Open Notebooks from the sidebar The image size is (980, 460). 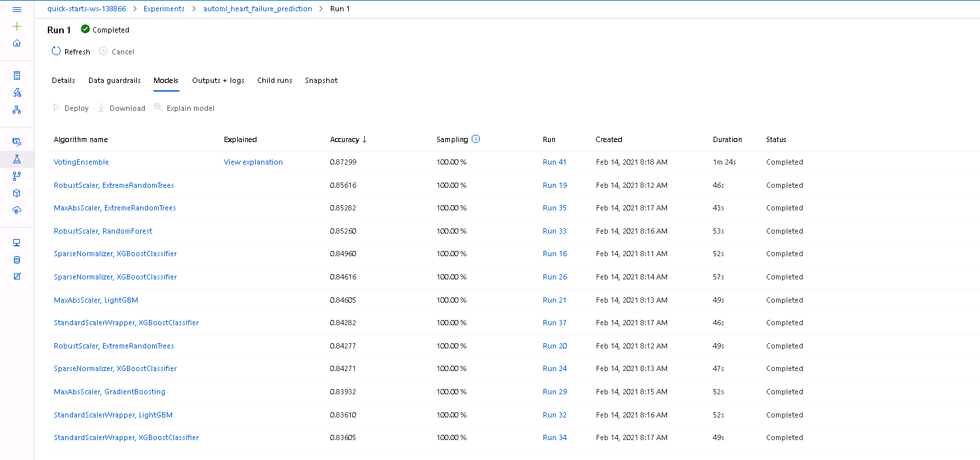17,76
